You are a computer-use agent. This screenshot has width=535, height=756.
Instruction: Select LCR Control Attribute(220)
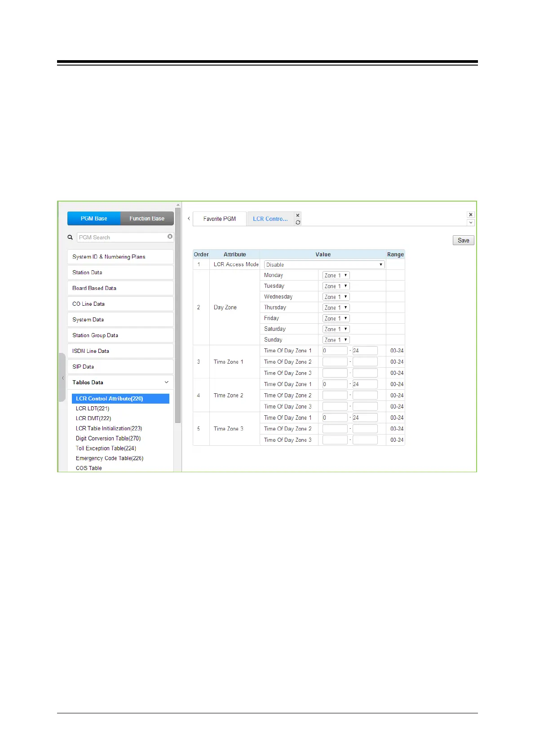point(120,399)
